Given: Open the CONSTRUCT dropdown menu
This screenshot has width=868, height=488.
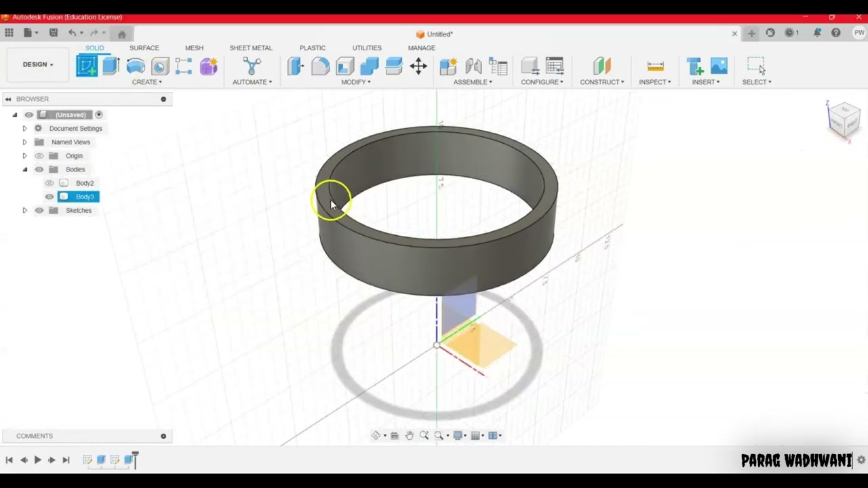Looking at the screenshot, I should [601, 82].
